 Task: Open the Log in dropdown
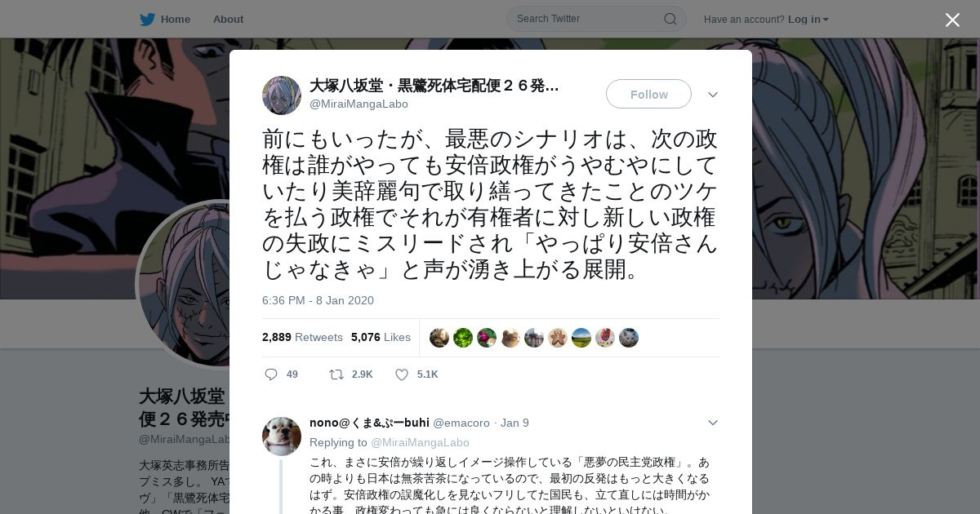[x=808, y=19]
